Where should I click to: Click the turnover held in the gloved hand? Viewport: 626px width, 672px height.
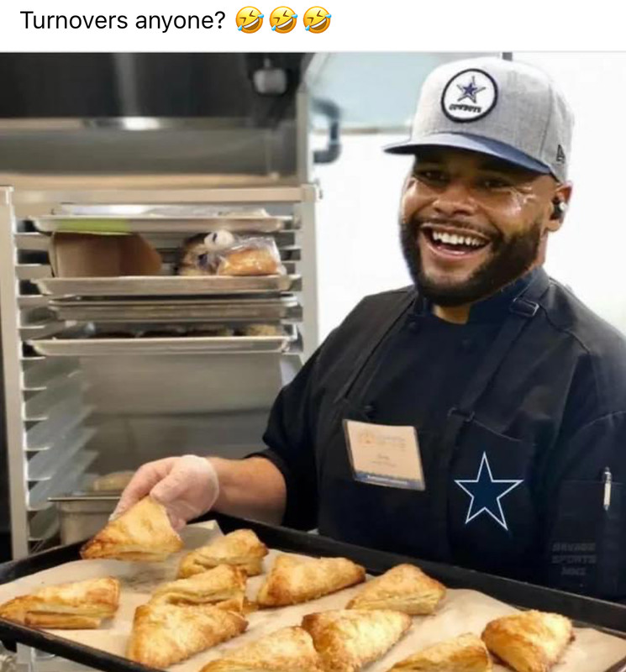(x=132, y=532)
